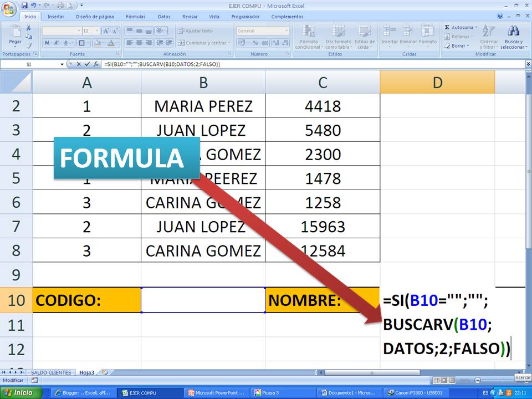
Task: Open Excel Help question mark
Action: pyautogui.click(x=500, y=16)
